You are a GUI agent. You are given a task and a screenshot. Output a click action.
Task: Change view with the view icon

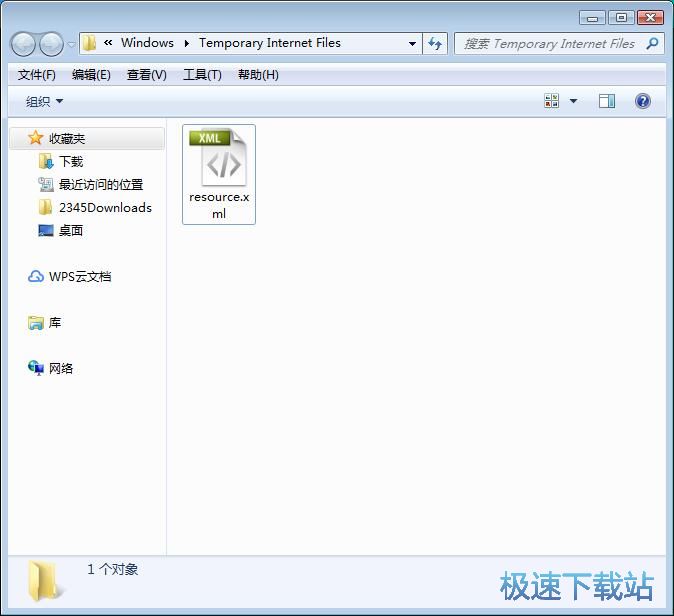(x=551, y=101)
